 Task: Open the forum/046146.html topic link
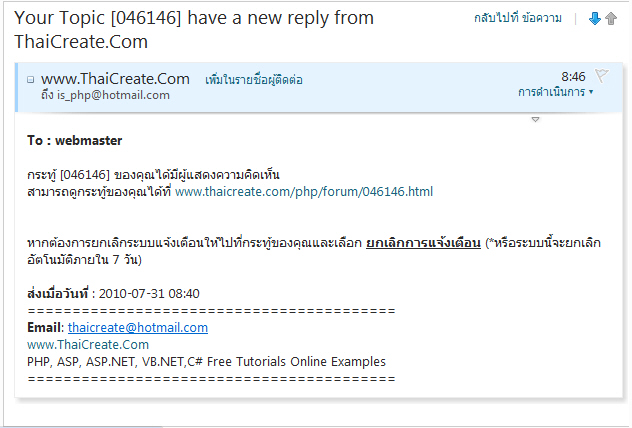(x=304, y=191)
